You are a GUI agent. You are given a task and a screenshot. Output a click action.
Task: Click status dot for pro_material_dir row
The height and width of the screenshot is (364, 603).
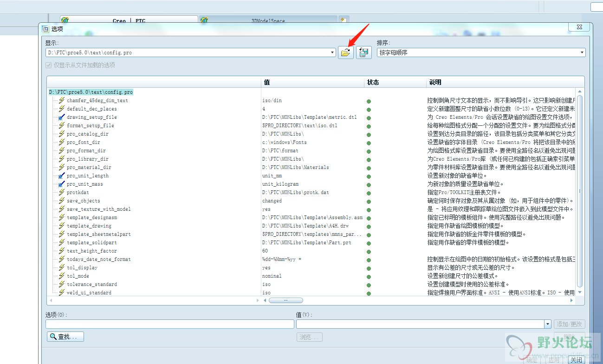pyautogui.click(x=369, y=168)
